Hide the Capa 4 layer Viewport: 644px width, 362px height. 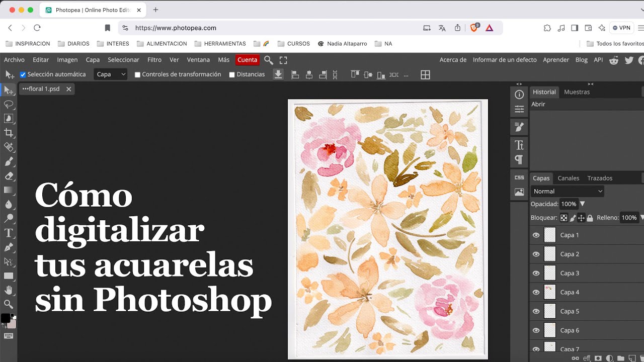[536, 292]
